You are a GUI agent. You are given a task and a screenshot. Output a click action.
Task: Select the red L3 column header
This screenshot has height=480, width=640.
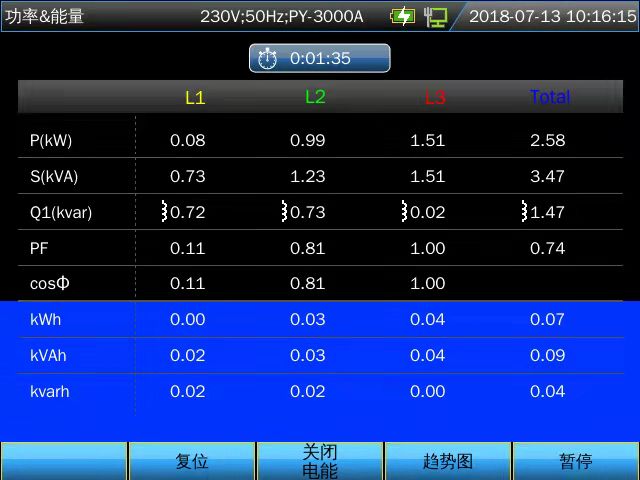pyautogui.click(x=435, y=98)
